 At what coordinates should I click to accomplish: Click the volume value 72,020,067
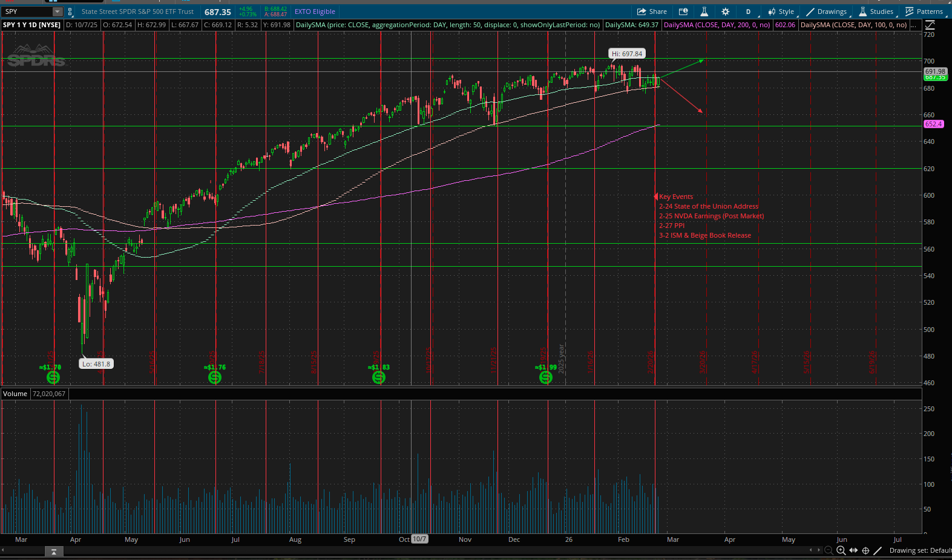(49, 394)
